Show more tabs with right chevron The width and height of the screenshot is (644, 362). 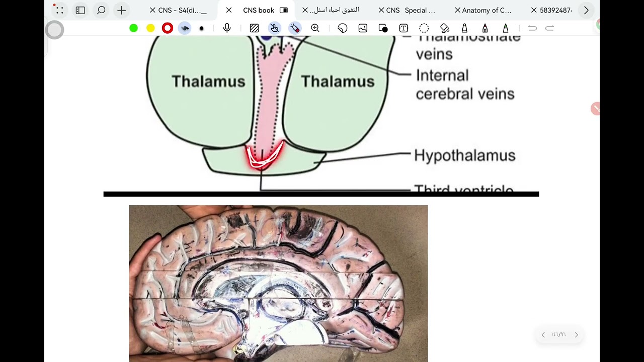click(586, 10)
